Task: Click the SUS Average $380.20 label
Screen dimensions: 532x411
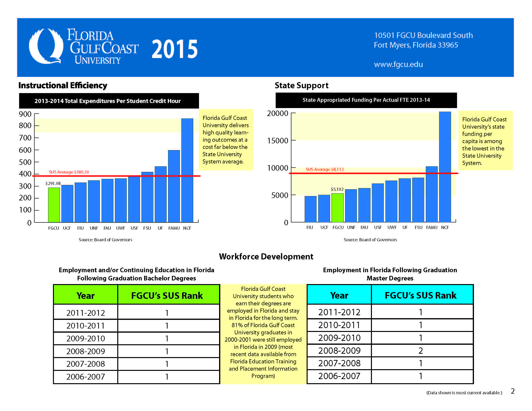Action: pyautogui.click(x=69, y=172)
